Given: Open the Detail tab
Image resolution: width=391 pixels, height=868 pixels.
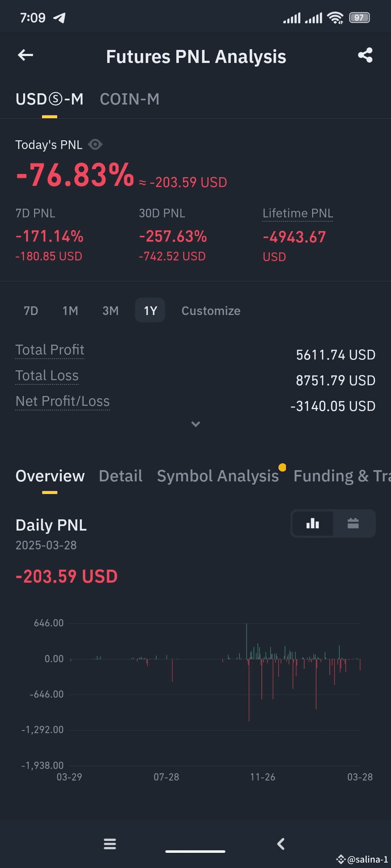Looking at the screenshot, I should pyautogui.click(x=121, y=476).
